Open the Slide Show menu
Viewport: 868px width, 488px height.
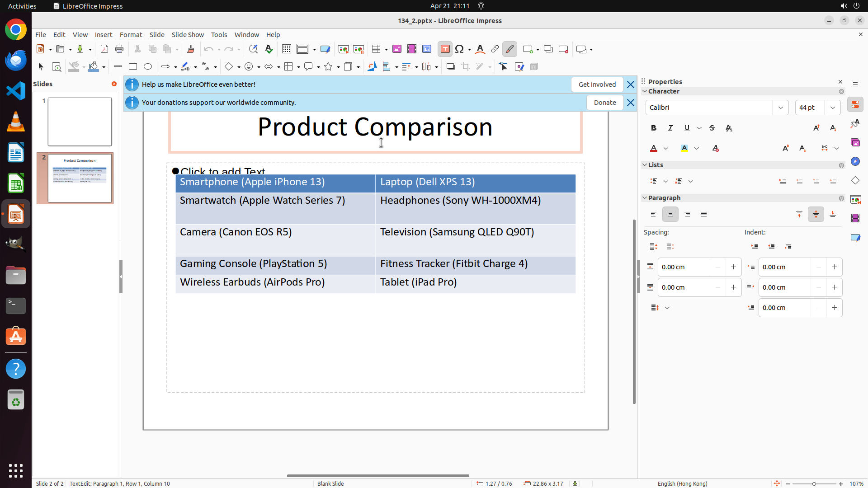(x=188, y=35)
